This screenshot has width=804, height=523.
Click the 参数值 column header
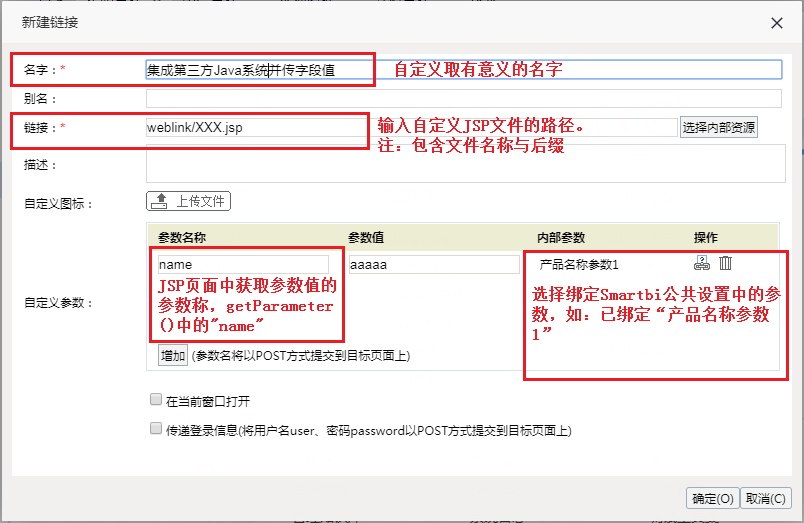click(x=366, y=237)
